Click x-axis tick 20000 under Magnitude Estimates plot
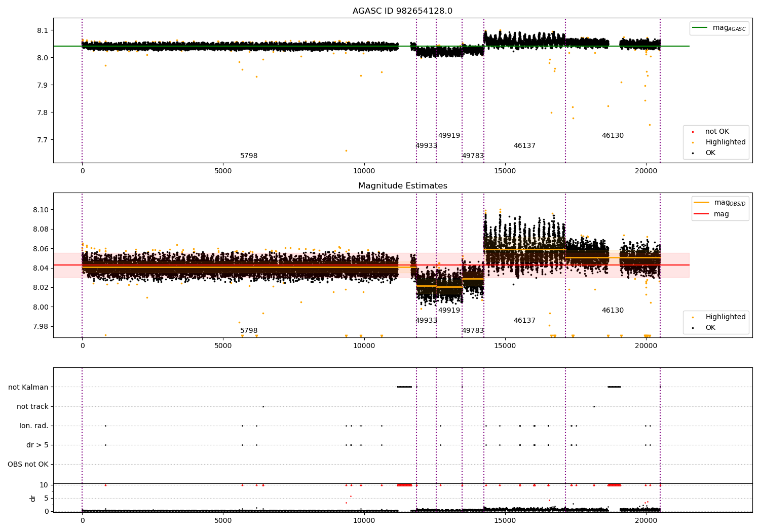Image resolution: width=760 pixels, height=532 pixels. coord(646,346)
